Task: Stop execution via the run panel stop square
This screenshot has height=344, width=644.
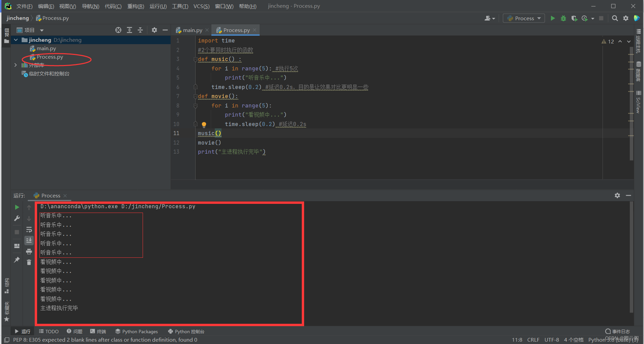Action: pos(17,232)
